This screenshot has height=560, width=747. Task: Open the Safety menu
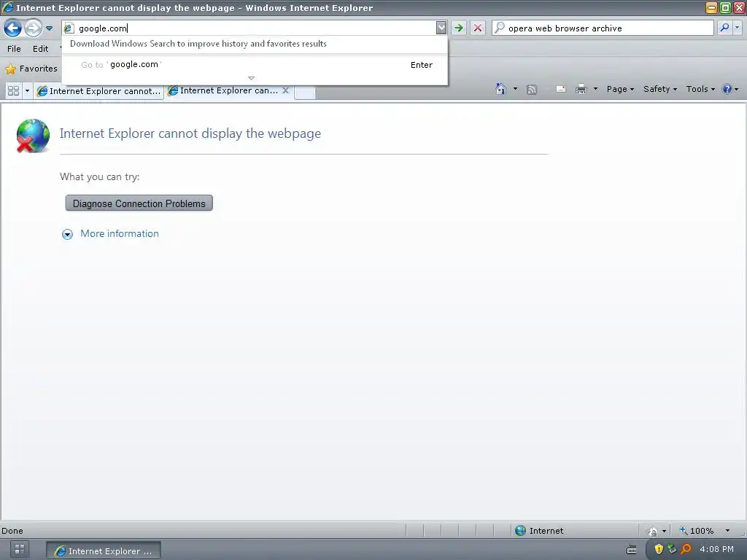pyautogui.click(x=659, y=89)
